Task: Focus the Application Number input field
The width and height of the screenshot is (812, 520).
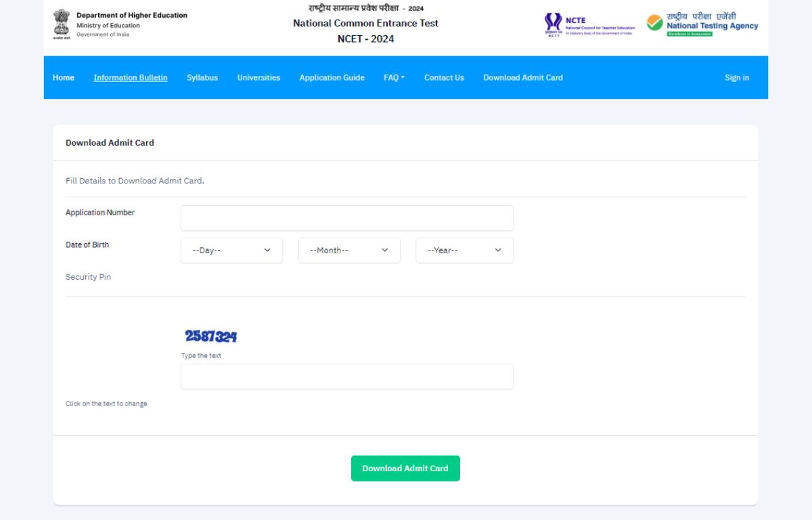Action: coord(347,218)
